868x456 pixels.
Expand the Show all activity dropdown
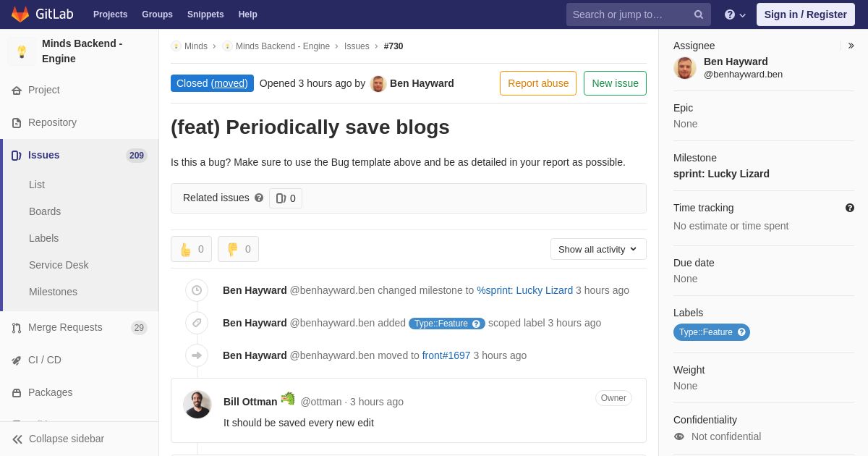coord(598,249)
